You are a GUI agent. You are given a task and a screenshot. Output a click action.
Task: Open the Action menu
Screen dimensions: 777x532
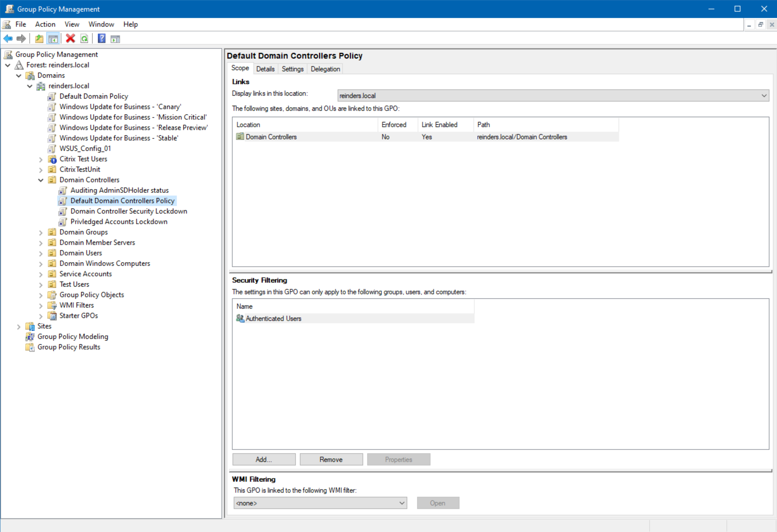coord(44,24)
